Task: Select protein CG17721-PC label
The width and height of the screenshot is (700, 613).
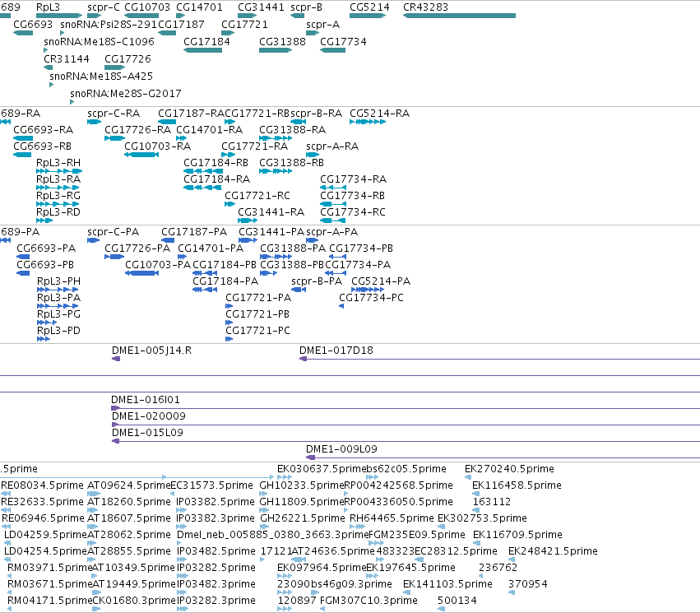Action: click(x=257, y=332)
